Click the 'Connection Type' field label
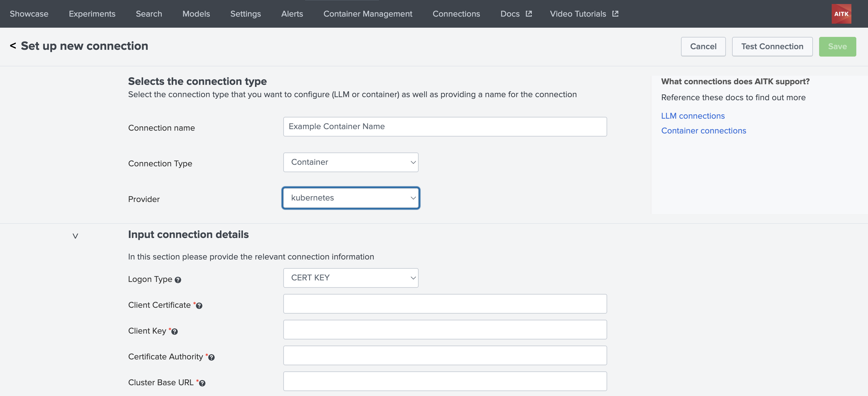 click(160, 164)
